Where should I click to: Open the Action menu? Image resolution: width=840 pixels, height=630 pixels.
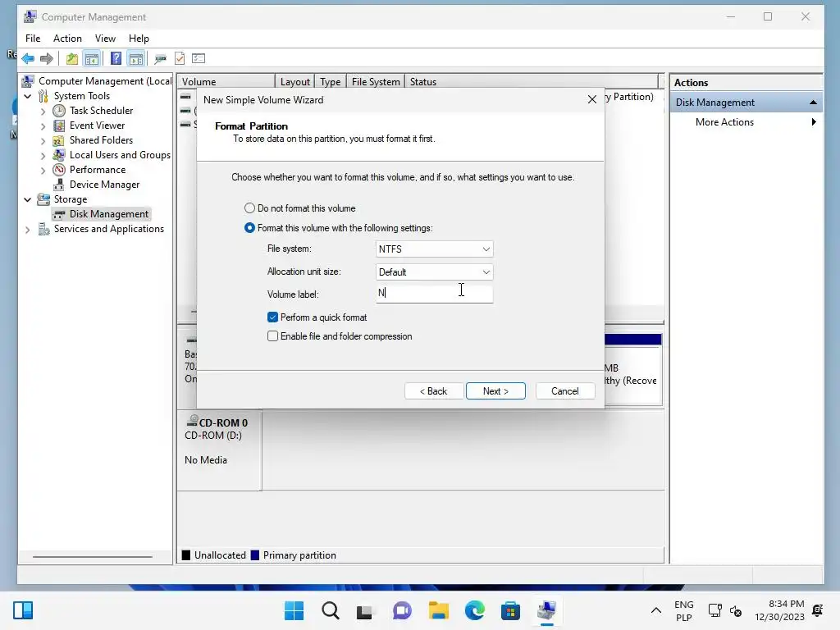click(x=67, y=38)
